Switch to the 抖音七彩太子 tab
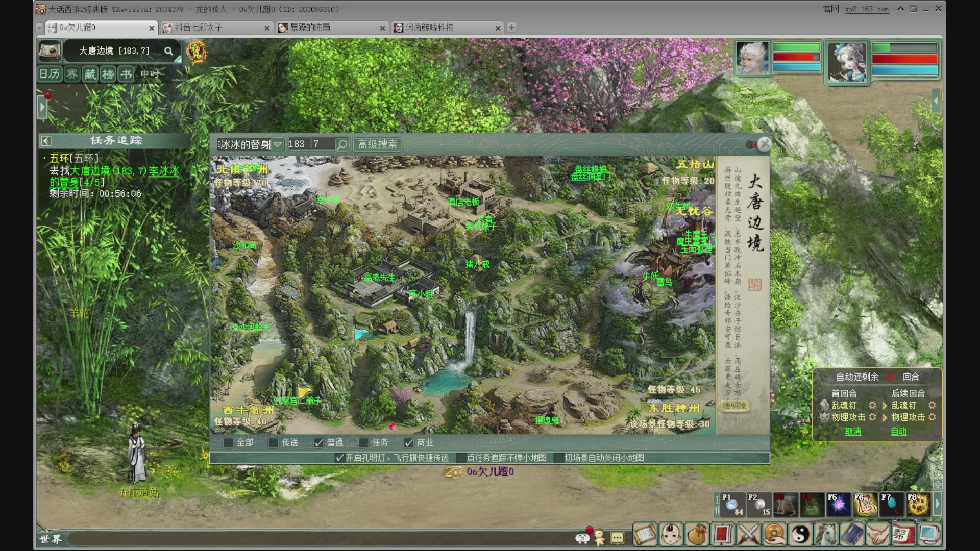Viewport: 980px width, 551px height. coord(216,28)
